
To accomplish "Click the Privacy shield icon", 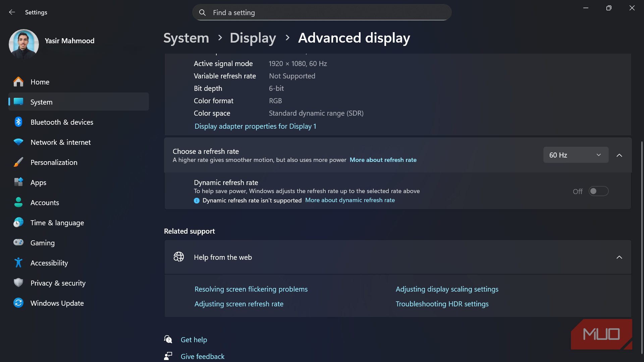I will [18, 283].
